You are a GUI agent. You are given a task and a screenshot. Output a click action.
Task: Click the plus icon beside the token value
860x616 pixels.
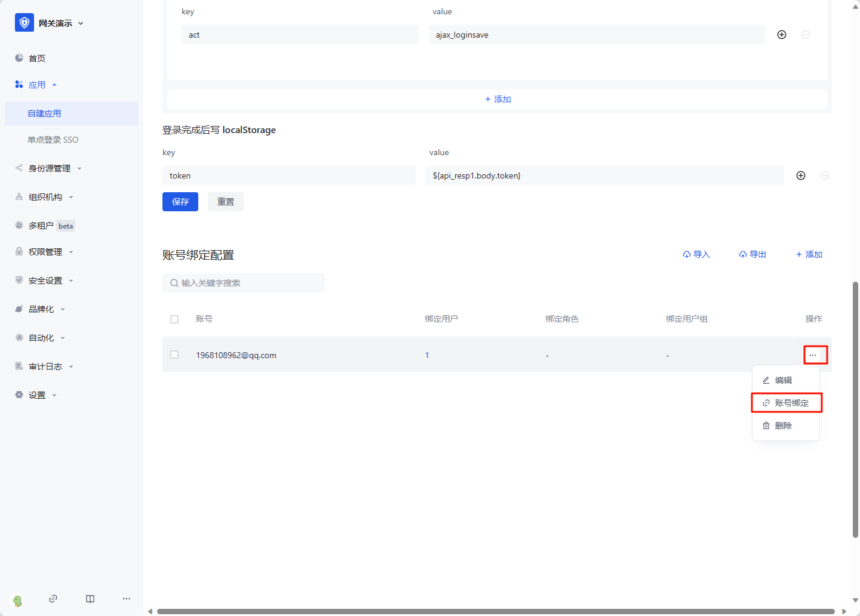tap(800, 175)
